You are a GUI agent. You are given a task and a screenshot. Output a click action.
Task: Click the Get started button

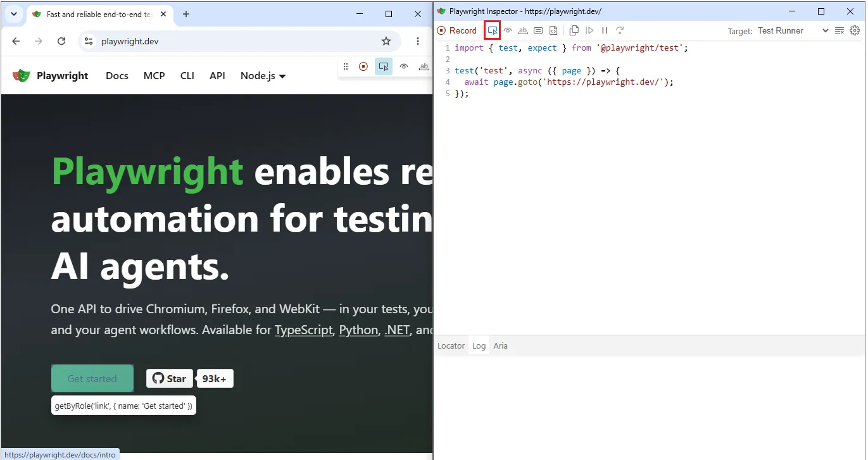[92, 378]
